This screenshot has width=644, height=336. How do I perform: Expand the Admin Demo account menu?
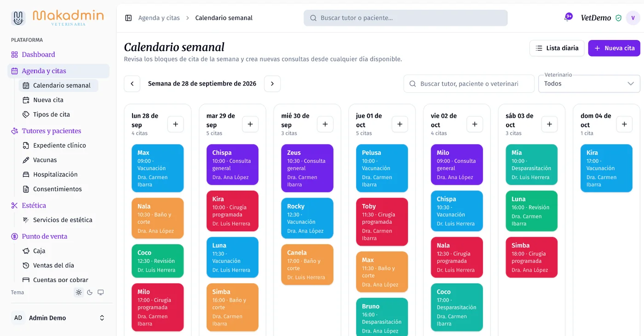click(58, 318)
